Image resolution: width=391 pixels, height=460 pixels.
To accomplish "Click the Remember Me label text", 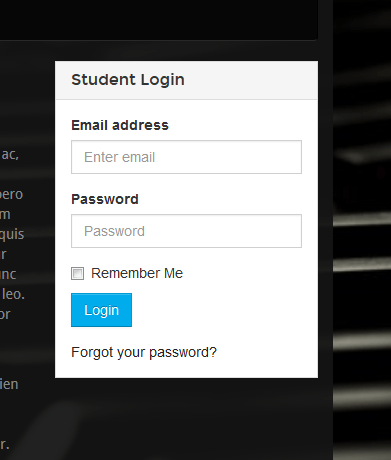I will pyautogui.click(x=137, y=273).
